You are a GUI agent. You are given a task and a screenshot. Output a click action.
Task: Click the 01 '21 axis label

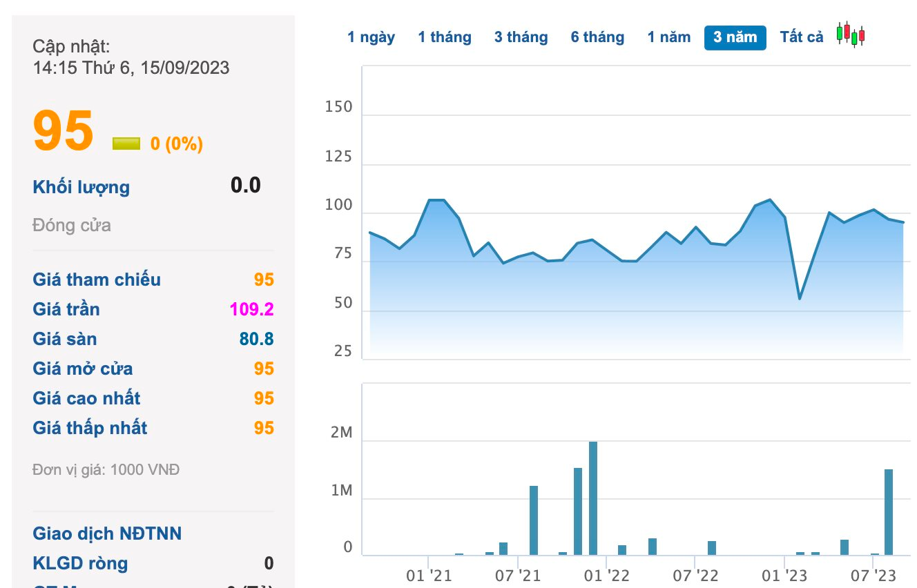pos(429,574)
